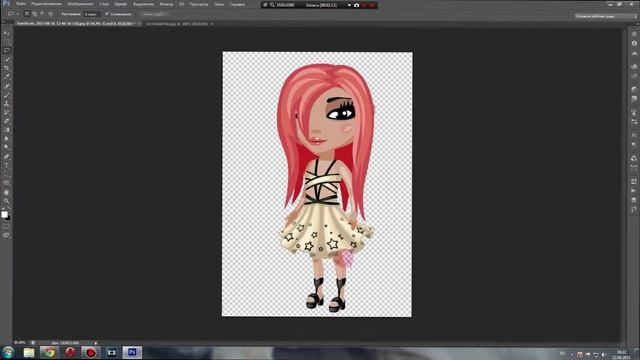Select the Eraser tool
Image resolution: width=640 pixels, height=360 pixels.
pos(7,121)
